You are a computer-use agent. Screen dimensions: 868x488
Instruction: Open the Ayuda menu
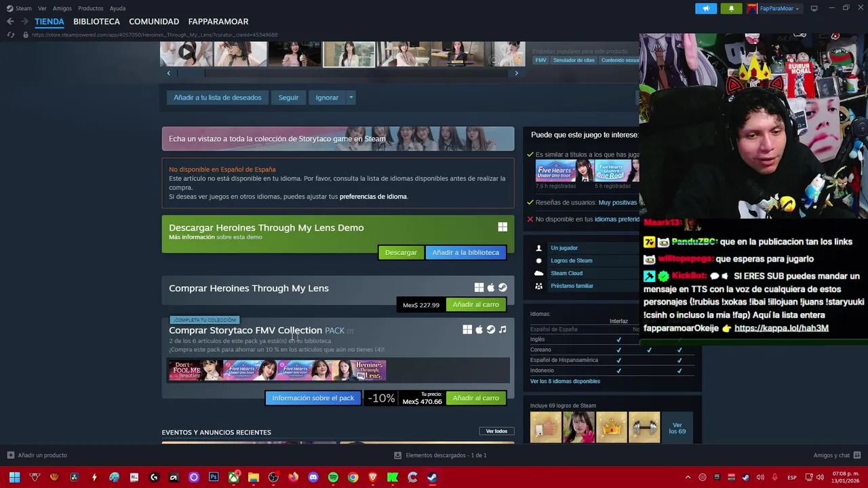click(x=117, y=8)
